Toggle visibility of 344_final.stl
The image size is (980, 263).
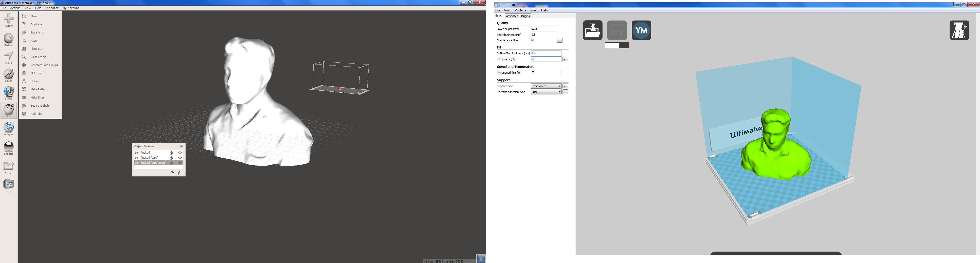(180, 153)
